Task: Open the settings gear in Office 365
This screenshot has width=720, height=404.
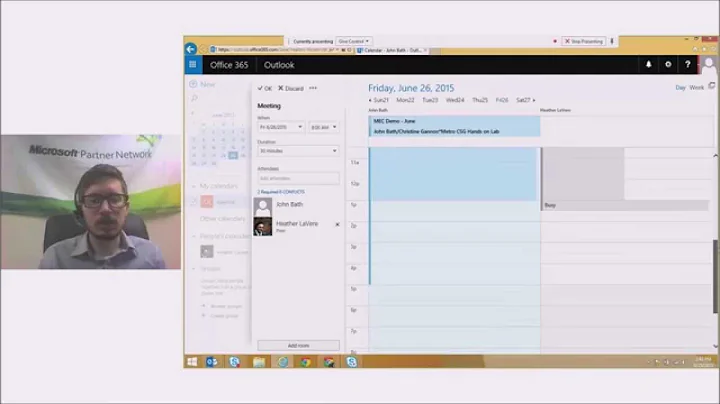Action: [x=668, y=65]
